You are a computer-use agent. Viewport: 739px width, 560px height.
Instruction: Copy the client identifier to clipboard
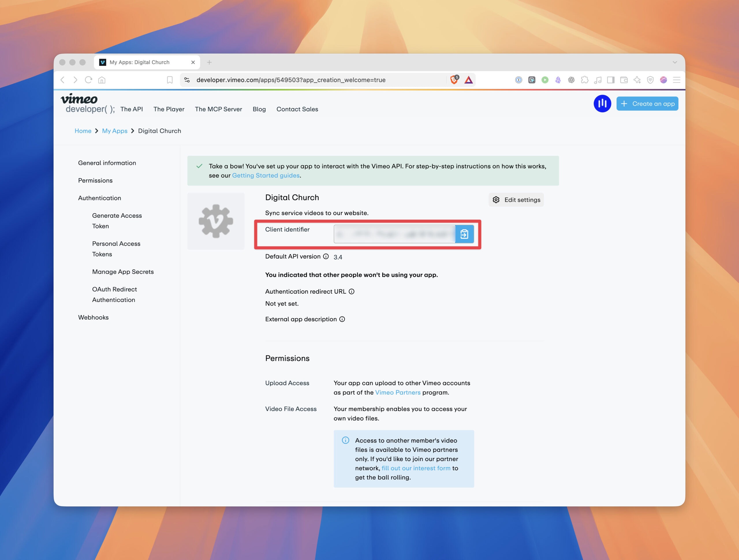[464, 234]
